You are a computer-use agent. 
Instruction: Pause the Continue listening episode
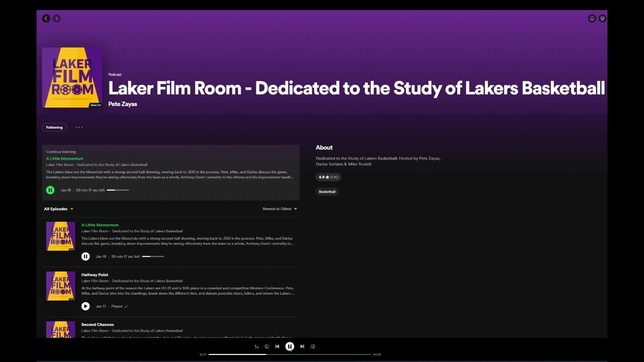(x=50, y=190)
